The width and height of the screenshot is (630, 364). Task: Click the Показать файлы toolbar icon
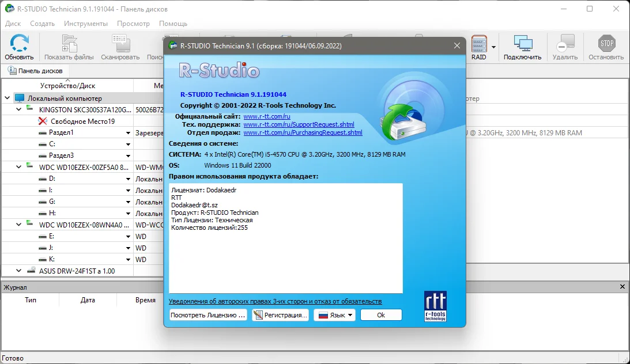tap(69, 43)
